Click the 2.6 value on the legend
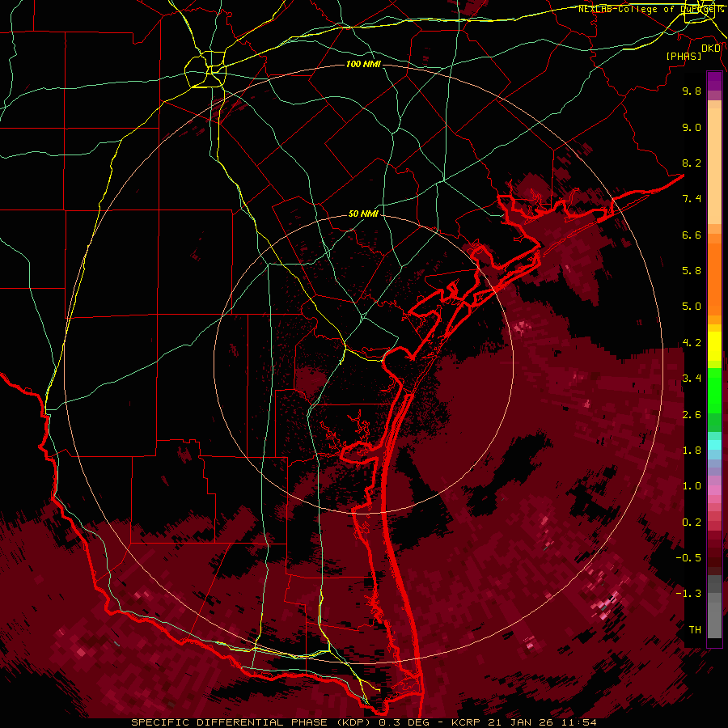728x728 pixels. tap(692, 415)
